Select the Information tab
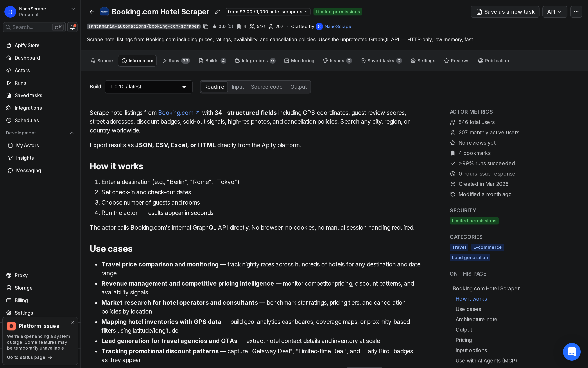The width and height of the screenshot is (588, 368). [x=137, y=61]
